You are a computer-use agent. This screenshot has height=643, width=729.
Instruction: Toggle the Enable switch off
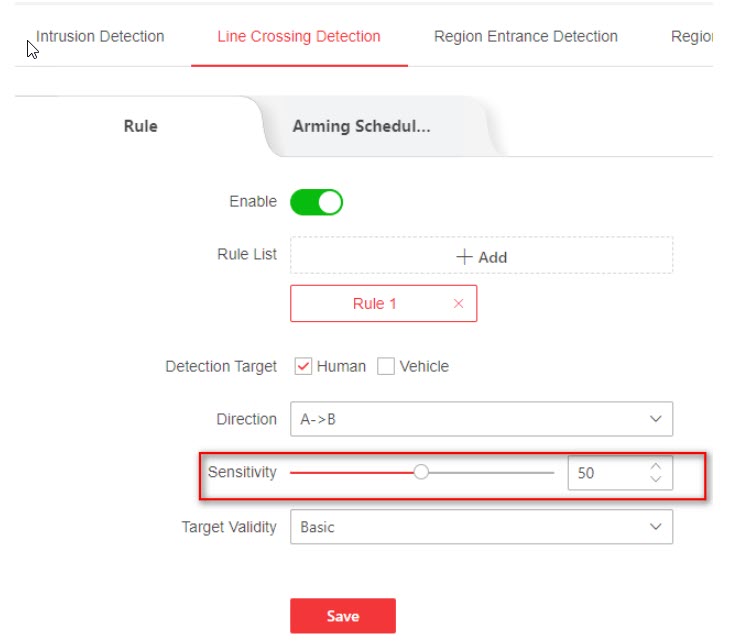pos(316,202)
